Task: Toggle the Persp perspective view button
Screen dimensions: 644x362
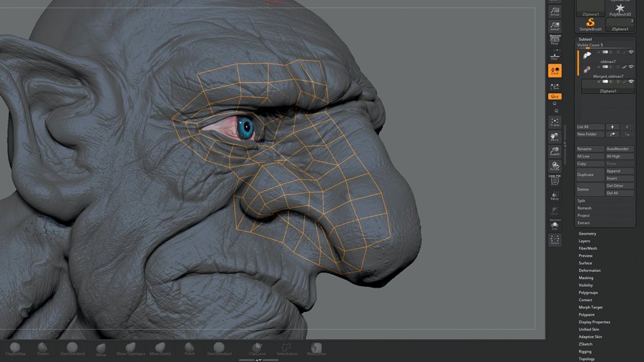Action: 555,40
